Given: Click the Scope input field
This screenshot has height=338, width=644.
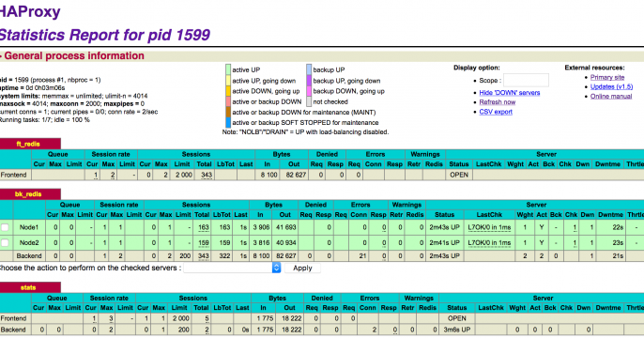Looking at the screenshot, I should pyautogui.click(x=526, y=81).
